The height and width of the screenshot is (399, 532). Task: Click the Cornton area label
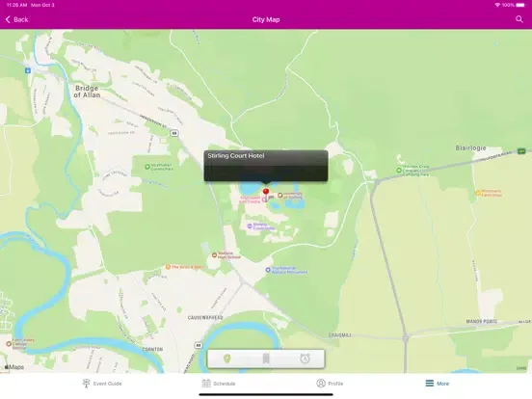(152, 349)
